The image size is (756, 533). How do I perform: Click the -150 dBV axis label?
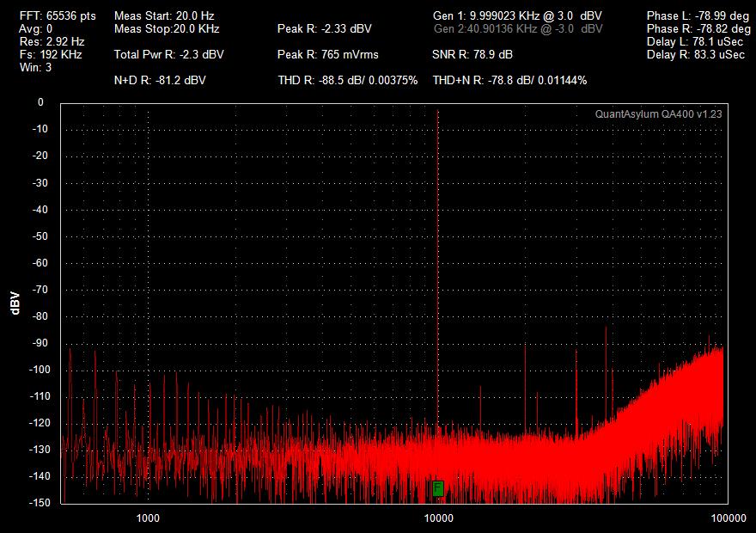point(40,503)
